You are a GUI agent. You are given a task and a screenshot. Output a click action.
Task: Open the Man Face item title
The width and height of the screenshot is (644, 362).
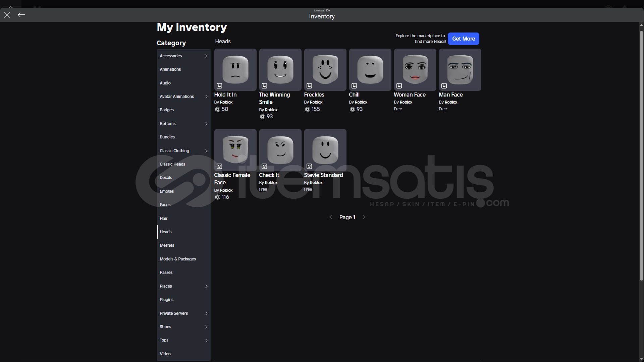pos(451,95)
